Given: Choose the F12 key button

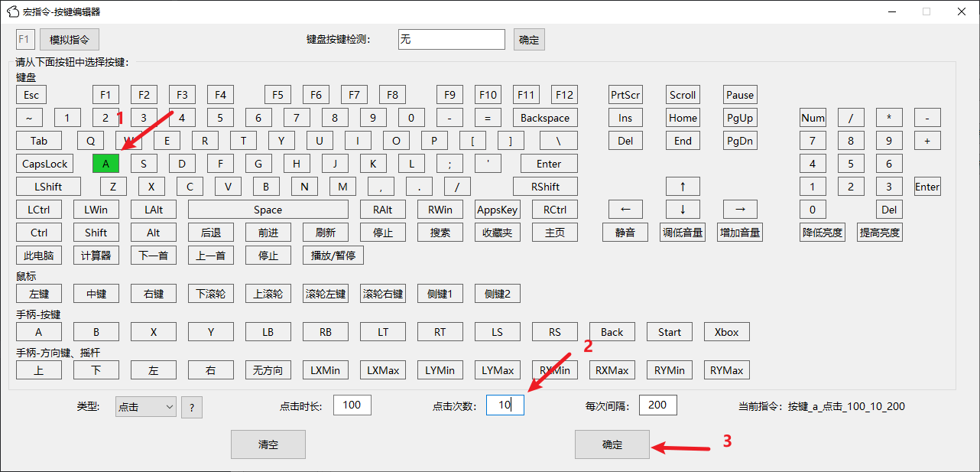Looking at the screenshot, I should pos(564,95).
